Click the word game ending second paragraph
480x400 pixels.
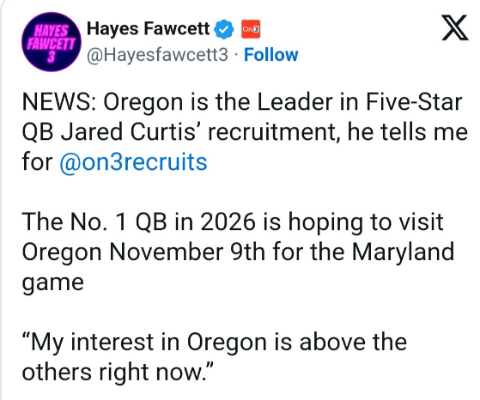click(x=53, y=283)
